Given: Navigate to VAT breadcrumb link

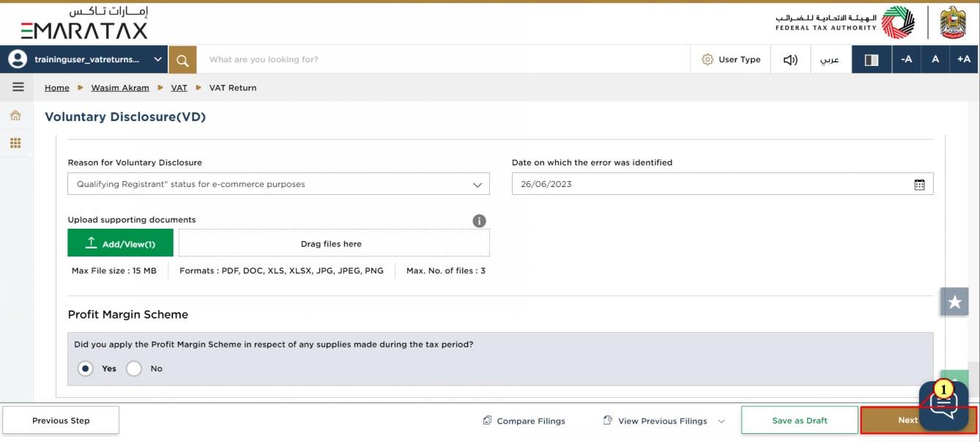Looking at the screenshot, I should (179, 88).
